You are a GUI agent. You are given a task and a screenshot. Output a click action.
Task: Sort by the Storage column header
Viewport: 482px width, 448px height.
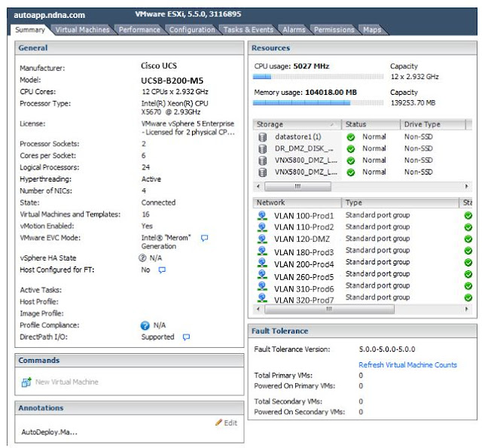tap(297, 124)
